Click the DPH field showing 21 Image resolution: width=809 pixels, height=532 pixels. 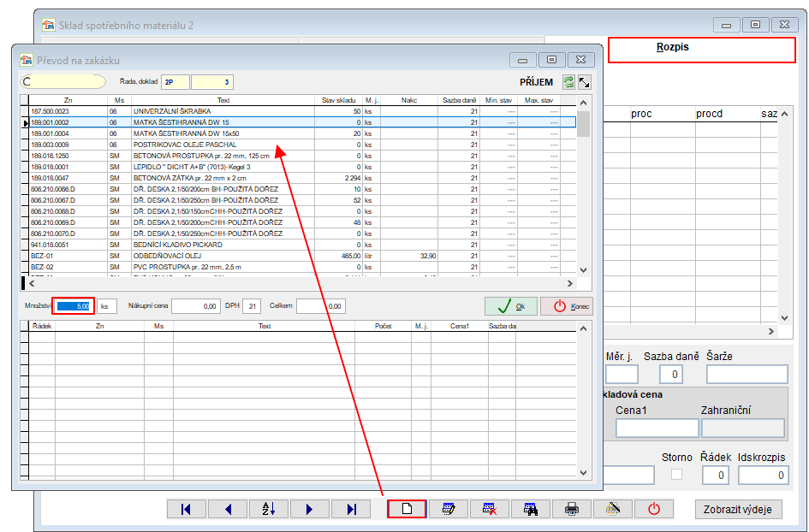point(252,306)
